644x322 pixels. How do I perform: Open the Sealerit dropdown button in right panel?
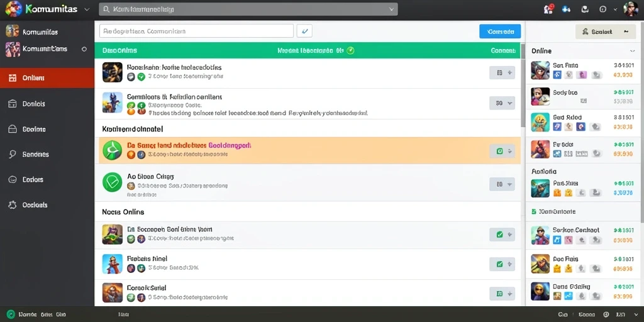[606, 31]
